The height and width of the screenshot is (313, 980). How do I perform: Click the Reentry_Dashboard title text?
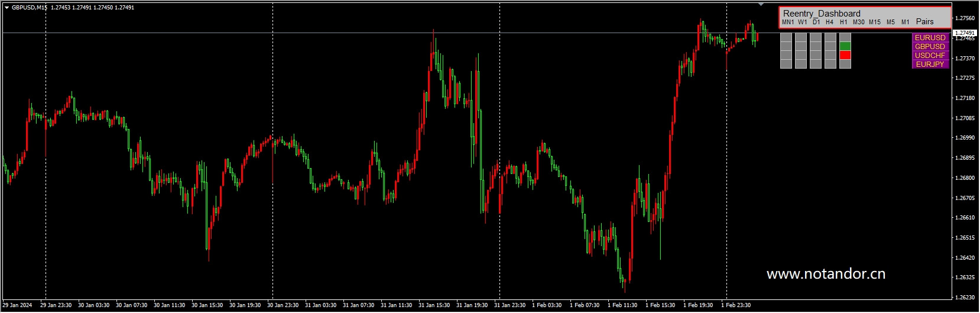[822, 14]
